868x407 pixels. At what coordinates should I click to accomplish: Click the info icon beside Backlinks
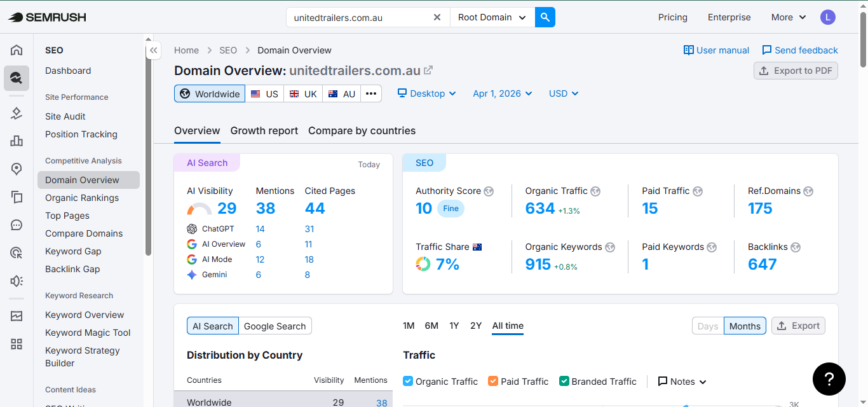pyautogui.click(x=796, y=247)
